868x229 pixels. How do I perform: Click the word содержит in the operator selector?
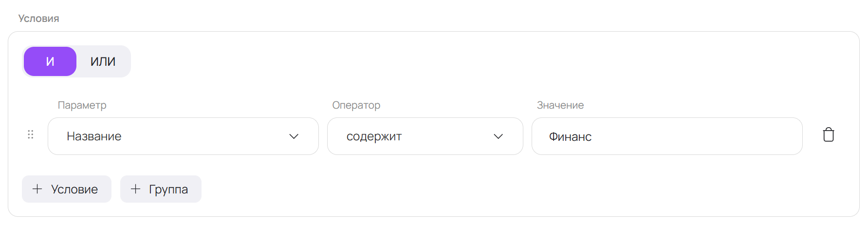(374, 136)
